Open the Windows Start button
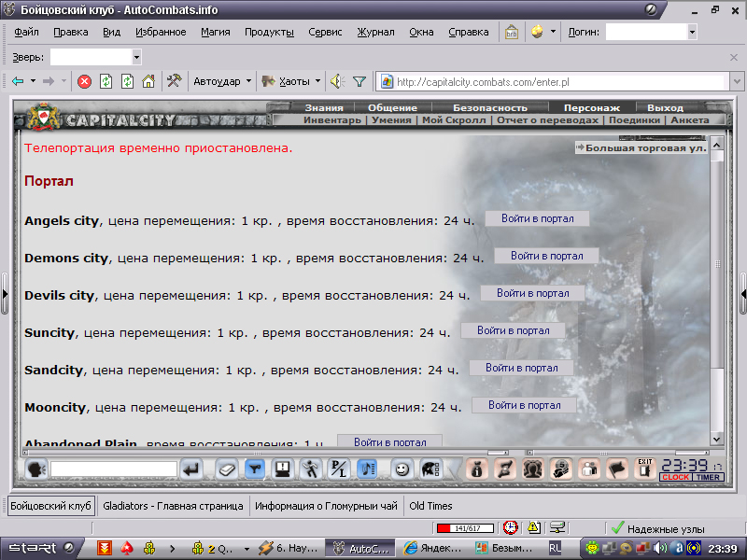Viewport: 747px width, 560px height. 40,548
